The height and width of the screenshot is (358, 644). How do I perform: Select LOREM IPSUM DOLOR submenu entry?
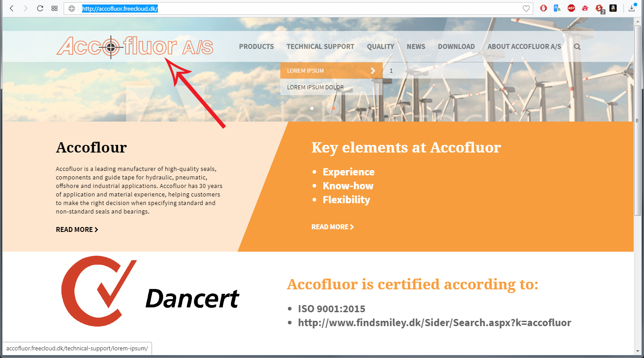pyautogui.click(x=331, y=87)
